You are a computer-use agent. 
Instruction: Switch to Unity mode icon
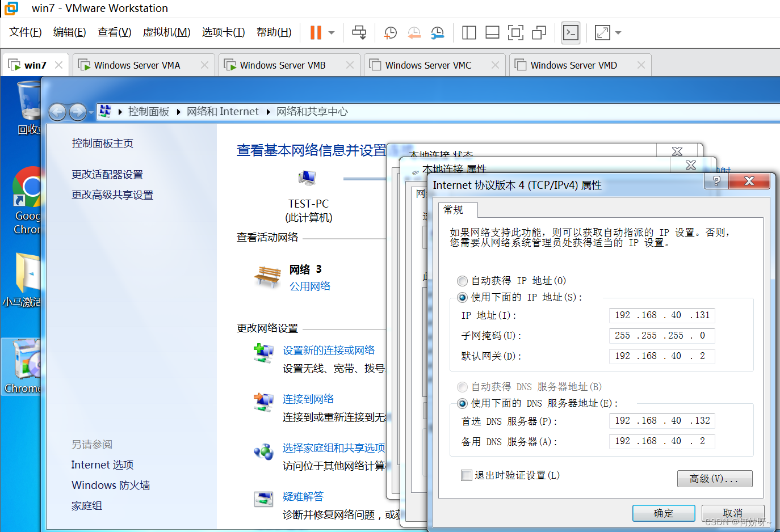tap(539, 33)
